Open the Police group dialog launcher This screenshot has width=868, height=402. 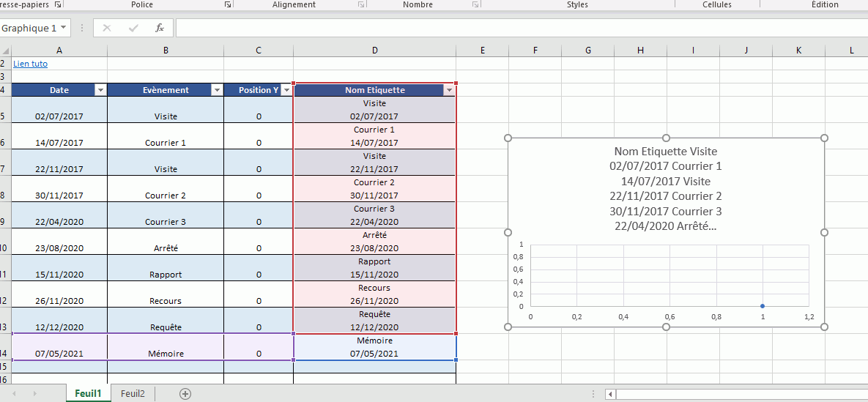point(228,5)
